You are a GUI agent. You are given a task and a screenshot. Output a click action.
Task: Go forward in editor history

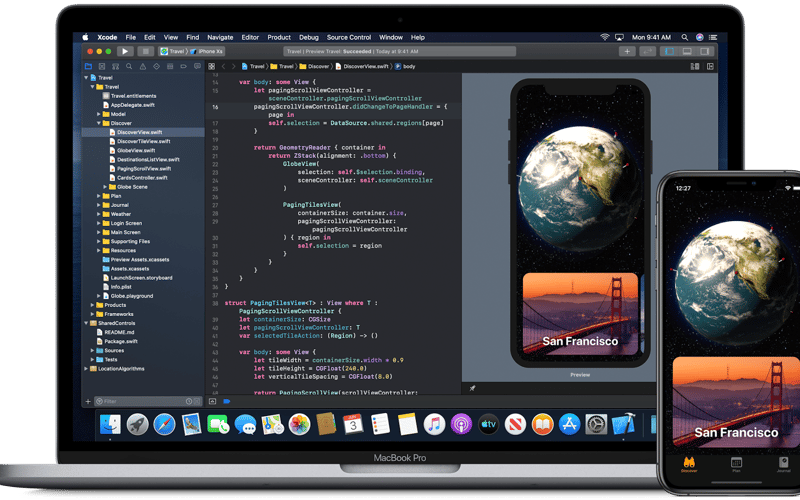click(233, 66)
